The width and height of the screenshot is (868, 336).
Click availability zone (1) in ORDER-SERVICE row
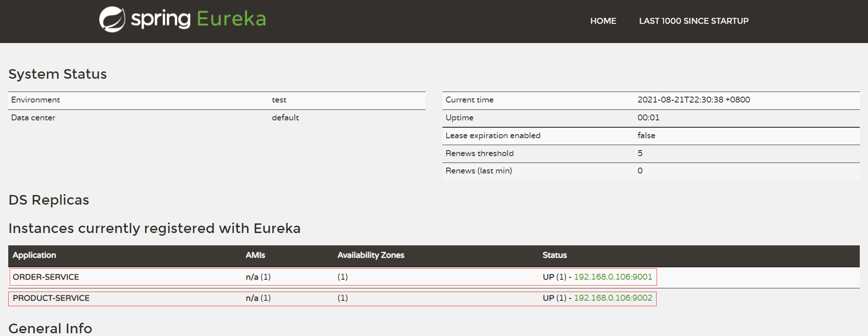[343, 277]
